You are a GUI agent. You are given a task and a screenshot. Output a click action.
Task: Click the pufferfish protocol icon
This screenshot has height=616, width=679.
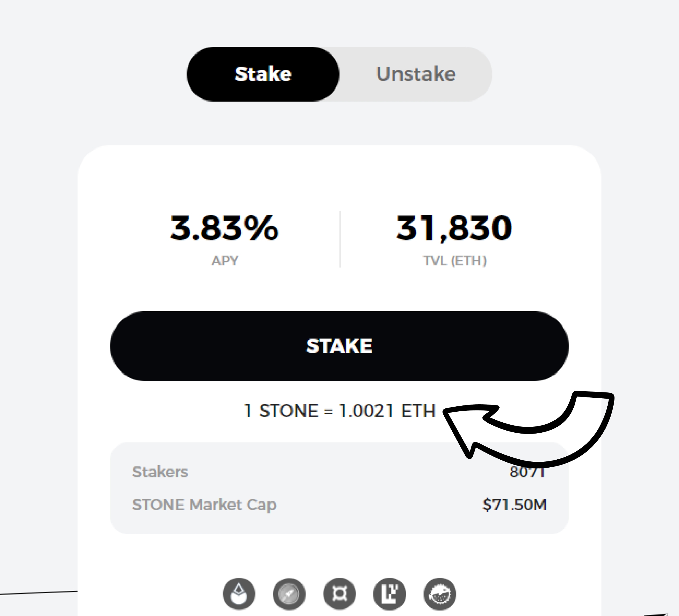[440, 594]
